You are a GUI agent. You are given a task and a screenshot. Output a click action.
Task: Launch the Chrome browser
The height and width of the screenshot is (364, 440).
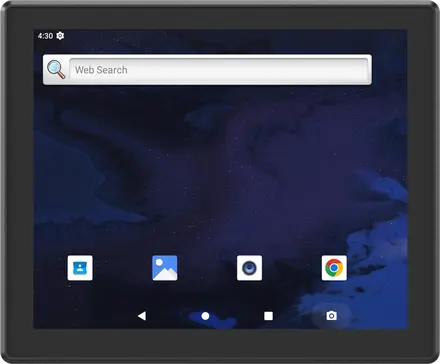[x=334, y=268]
